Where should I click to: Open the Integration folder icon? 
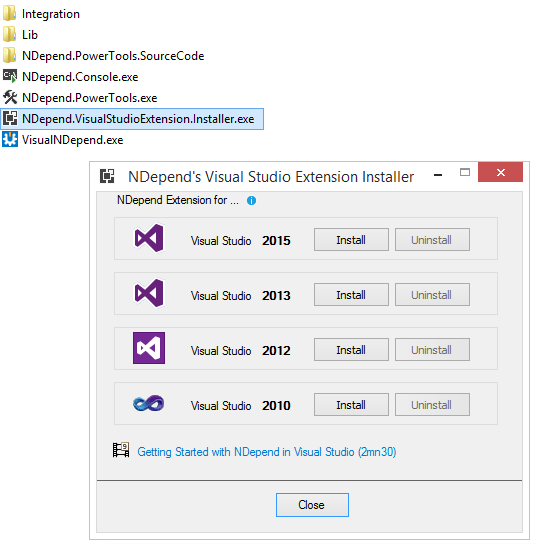pyautogui.click(x=9, y=13)
